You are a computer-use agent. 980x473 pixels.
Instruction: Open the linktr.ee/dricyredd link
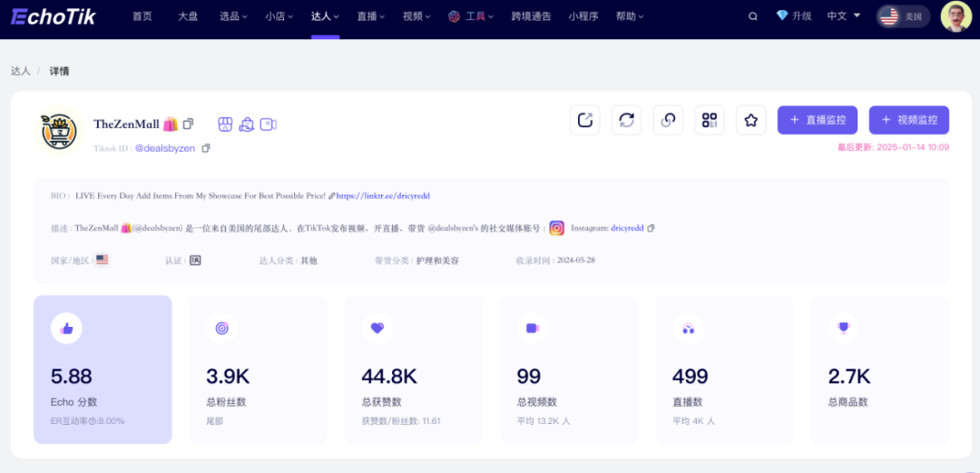[x=383, y=196]
